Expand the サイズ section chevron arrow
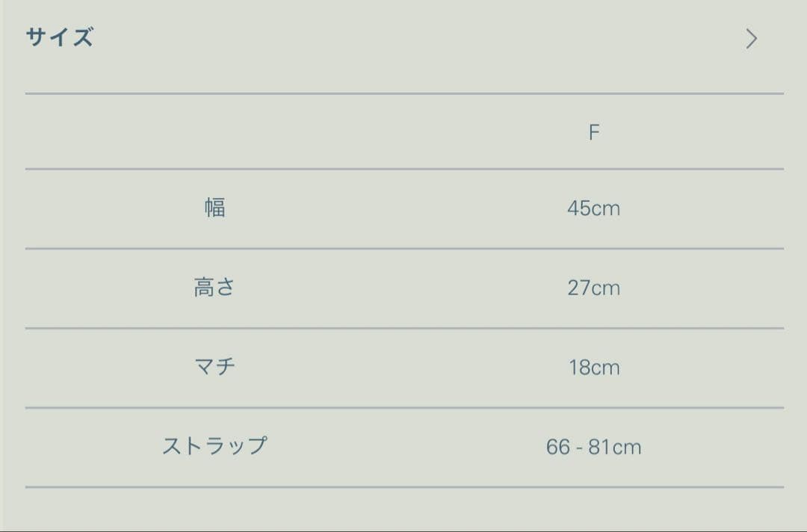Viewport: 807px width, 532px height. 751,39
